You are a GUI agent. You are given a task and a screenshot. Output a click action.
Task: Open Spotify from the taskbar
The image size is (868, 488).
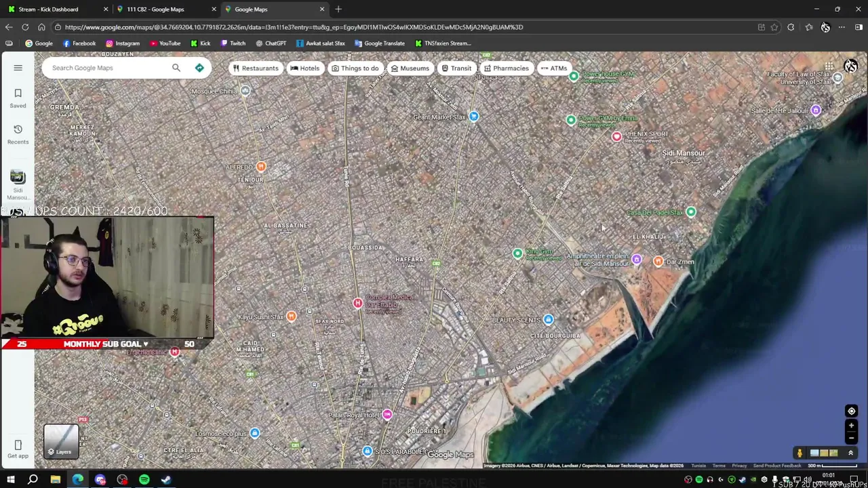144,480
